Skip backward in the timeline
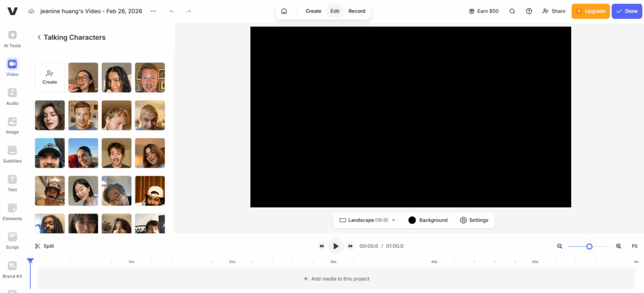This screenshot has width=644, height=293. [x=321, y=246]
